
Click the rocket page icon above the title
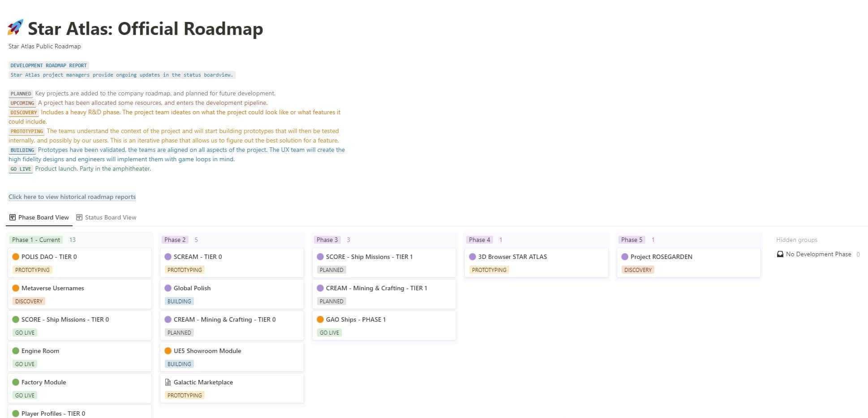coord(15,28)
